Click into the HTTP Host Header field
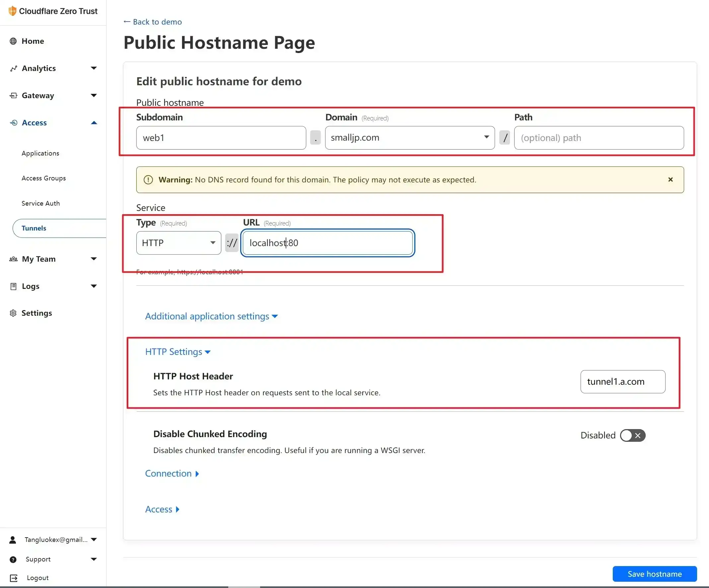 (622, 381)
